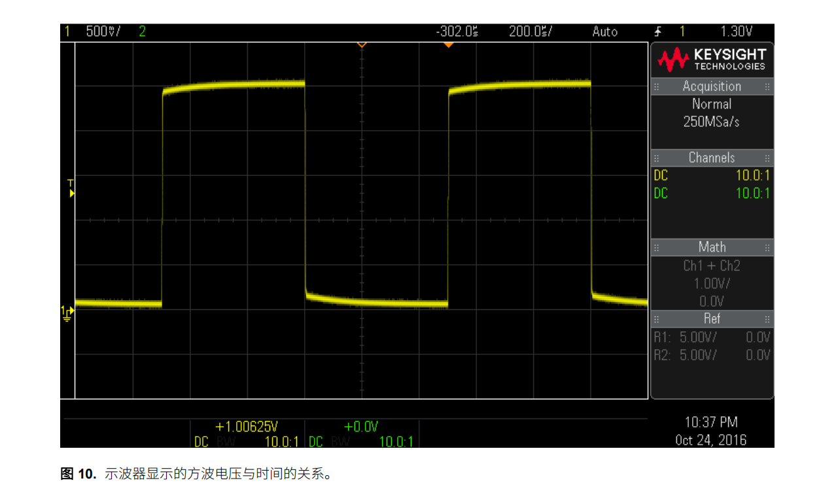The width and height of the screenshot is (819, 504).
Task: Select the green channel 2 indicator in top bar
Action: [x=142, y=31]
